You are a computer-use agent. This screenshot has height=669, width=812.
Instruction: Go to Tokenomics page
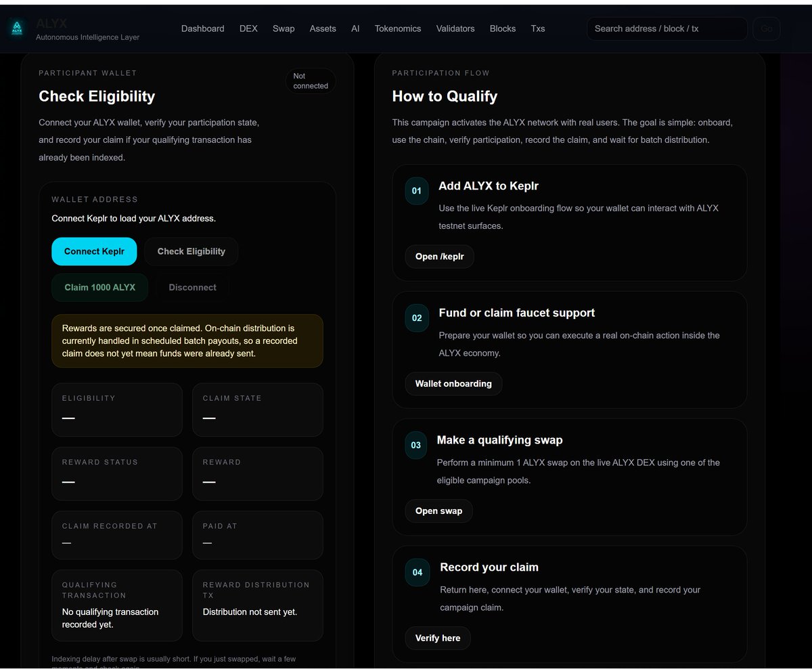click(398, 28)
